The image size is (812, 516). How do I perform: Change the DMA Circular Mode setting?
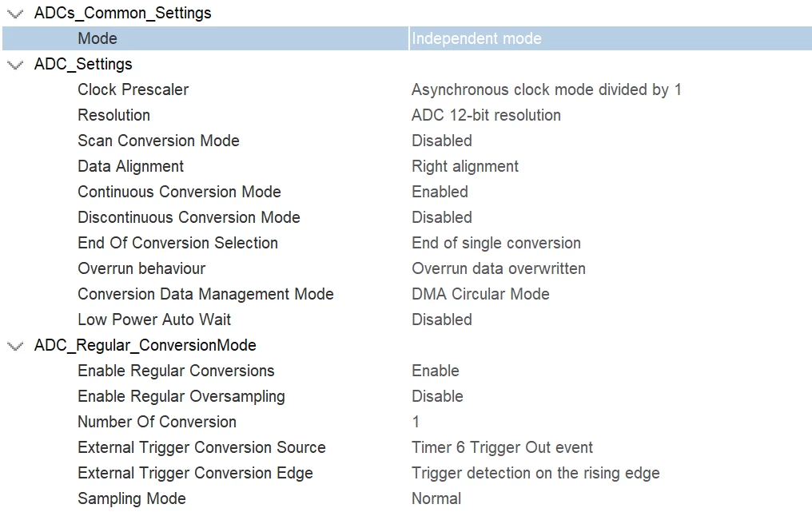[x=480, y=294]
